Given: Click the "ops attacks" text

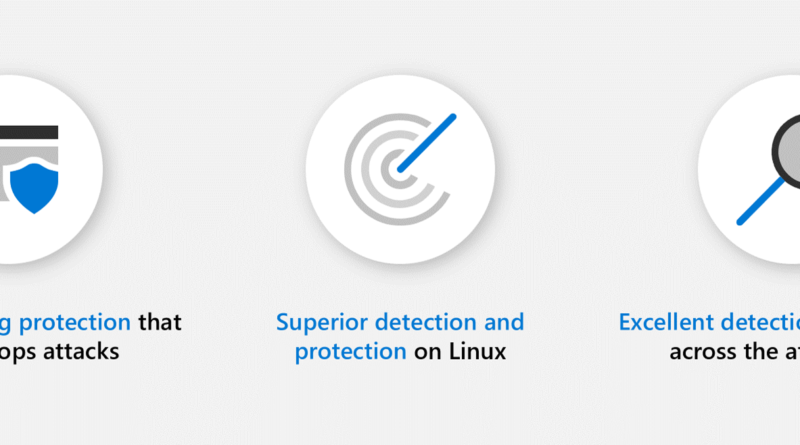Looking at the screenshot, I should 60,352.
